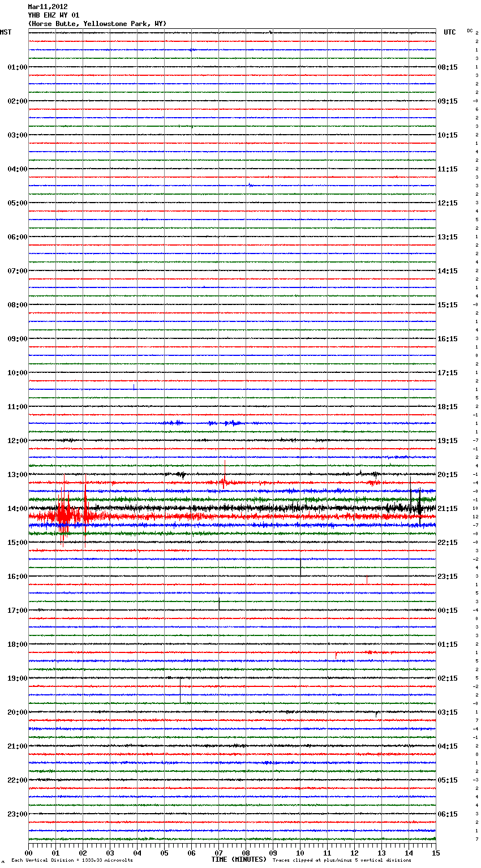Click the DC column header
The image size is (481, 868).
click(x=470, y=31)
